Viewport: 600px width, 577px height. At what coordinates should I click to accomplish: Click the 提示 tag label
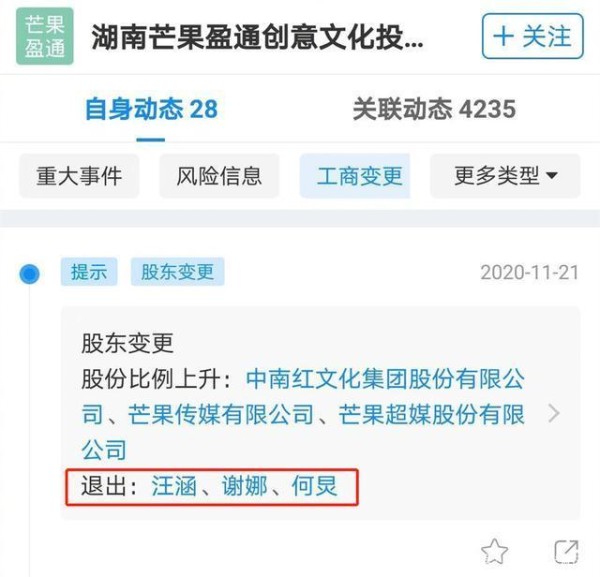pyautogui.click(x=89, y=272)
